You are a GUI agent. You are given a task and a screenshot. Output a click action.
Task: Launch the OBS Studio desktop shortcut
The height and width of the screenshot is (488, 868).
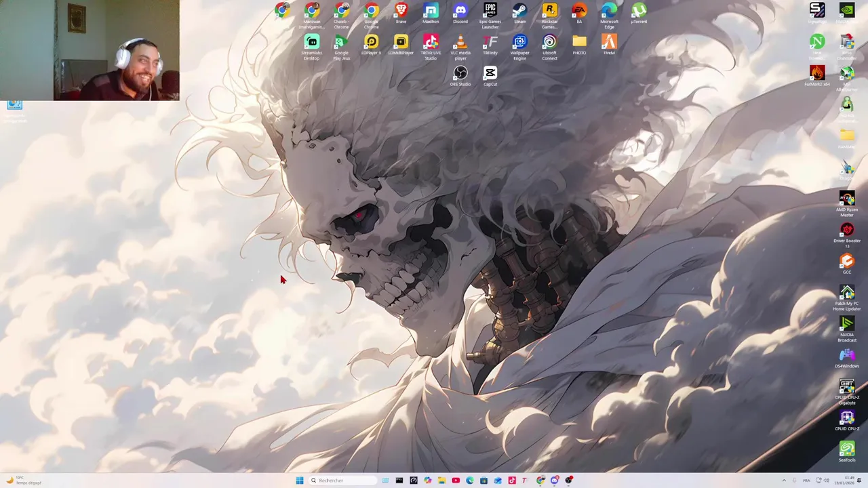click(460, 76)
